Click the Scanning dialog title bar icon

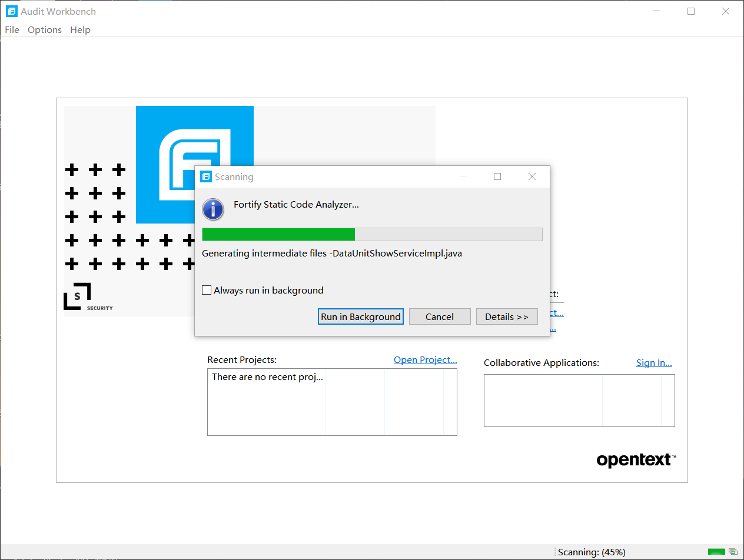coord(205,176)
